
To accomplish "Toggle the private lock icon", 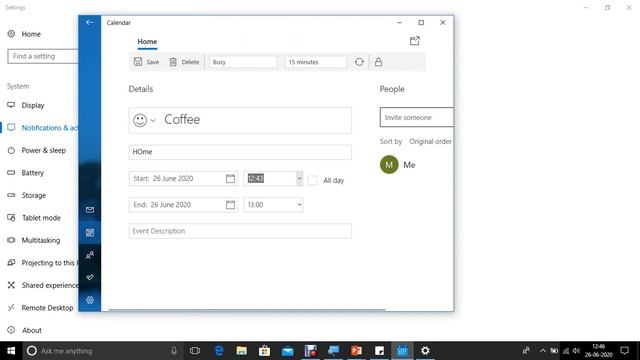I will [378, 62].
